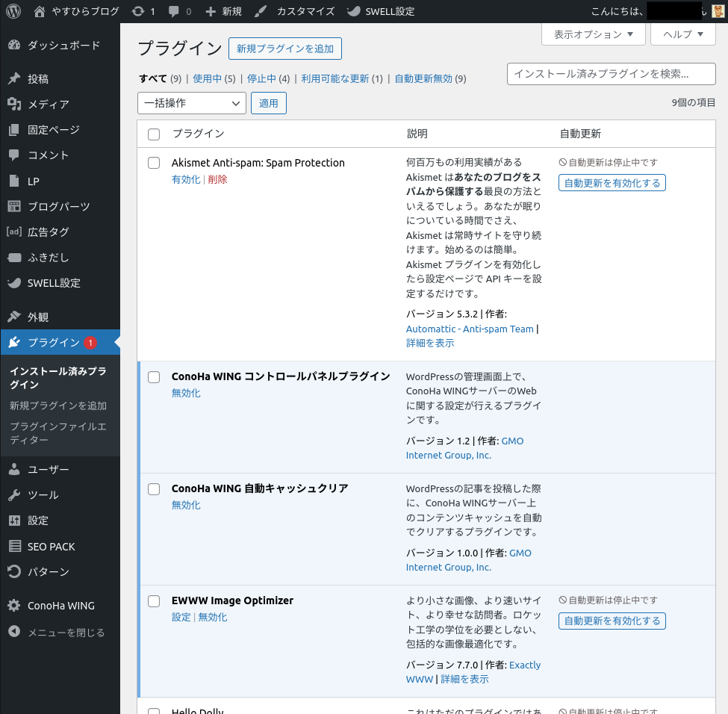The image size is (728, 714).
Task: Click the WordPress logo icon in admin bar
Action: (x=13, y=11)
